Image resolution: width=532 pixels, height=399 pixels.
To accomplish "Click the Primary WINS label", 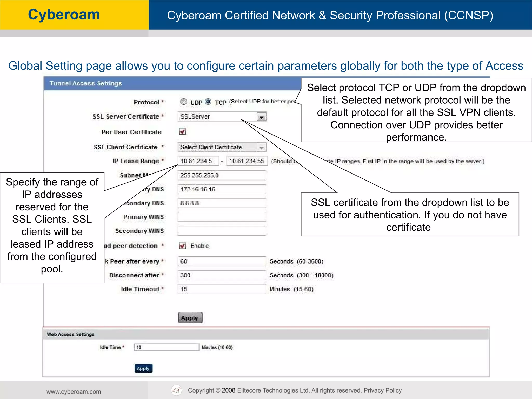I will point(143,217).
